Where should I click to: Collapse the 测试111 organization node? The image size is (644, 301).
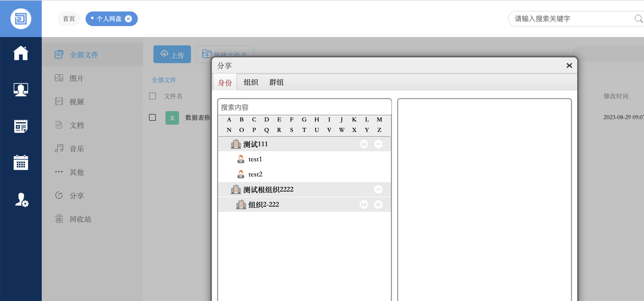pos(378,144)
